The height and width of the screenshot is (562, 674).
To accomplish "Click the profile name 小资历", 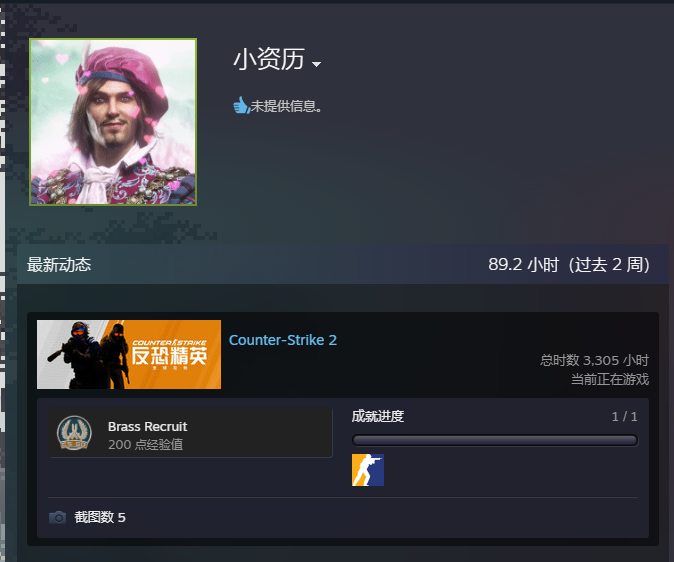I will coord(269,59).
